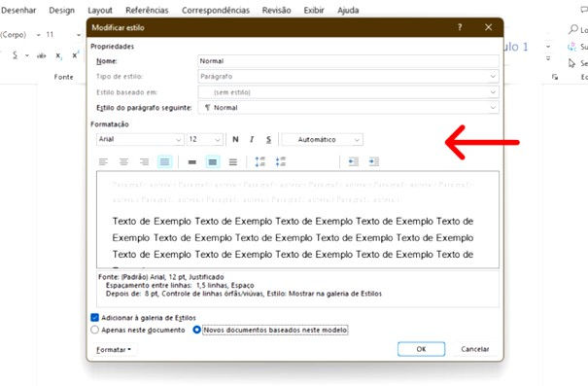The height and width of the screenshot is (386, 588).
Task: Toggle subscript in Word ribbon
Action: [x=58, y=55]
